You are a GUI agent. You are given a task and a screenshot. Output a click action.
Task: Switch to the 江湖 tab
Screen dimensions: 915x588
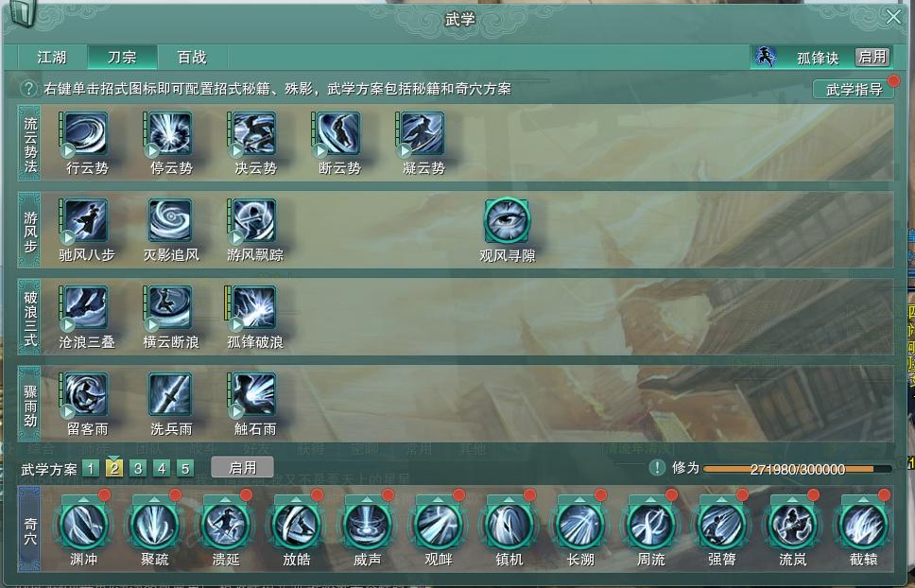pyautogui.click(x=53, y=57)
